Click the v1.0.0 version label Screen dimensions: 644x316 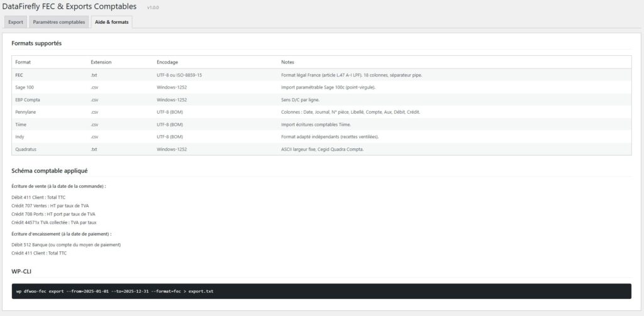[153, 8]
